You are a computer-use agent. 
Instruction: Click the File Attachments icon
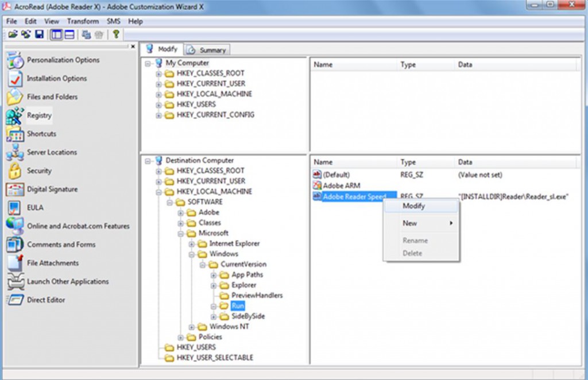pyautogui.click(x=15, y=263)
